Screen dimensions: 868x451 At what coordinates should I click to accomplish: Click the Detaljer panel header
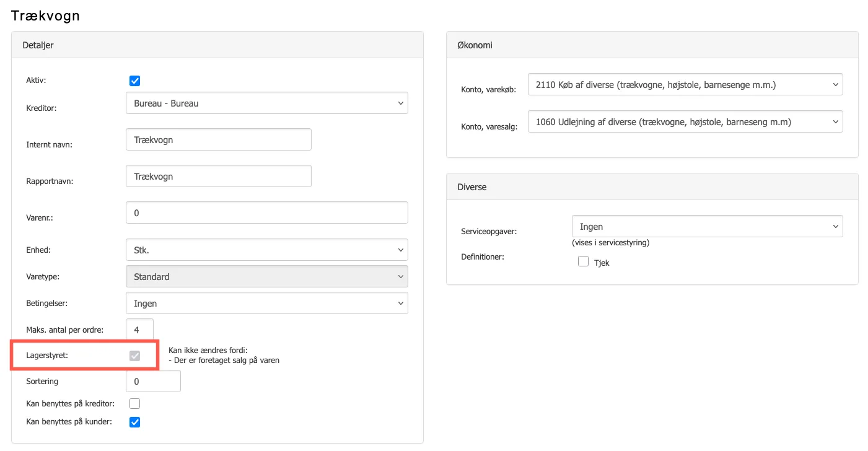(217, 45)
